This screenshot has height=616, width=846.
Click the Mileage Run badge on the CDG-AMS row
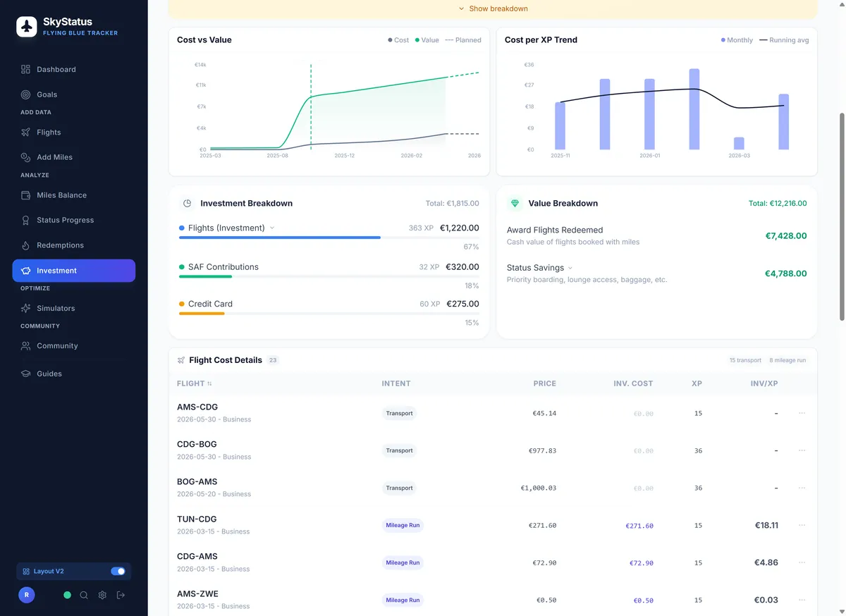point(403,562)
